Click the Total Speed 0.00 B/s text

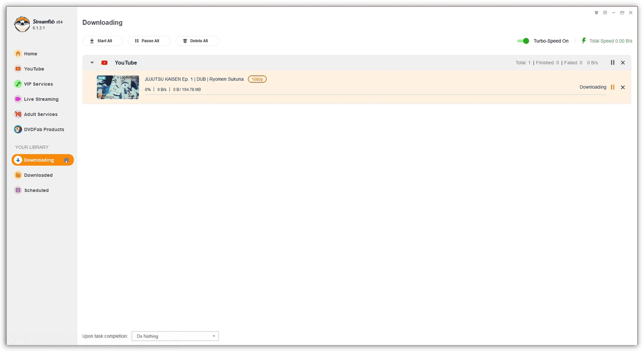pos(610,41)
